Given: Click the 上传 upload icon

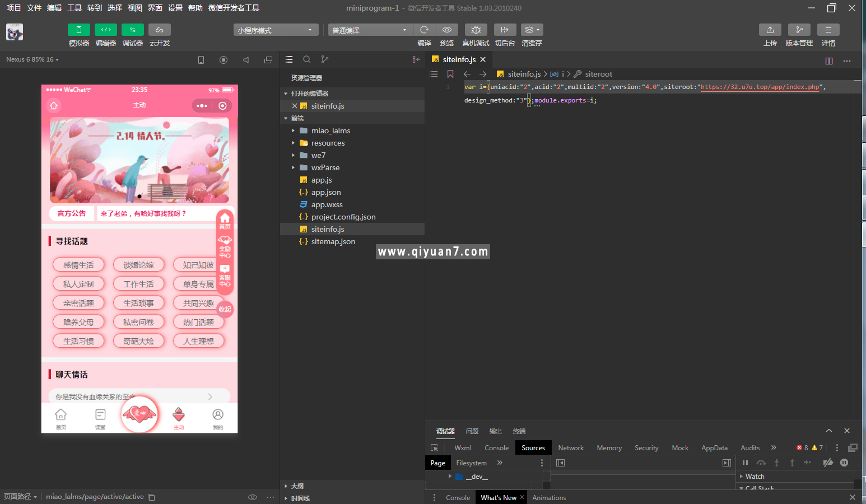Looking at the screenshot, I should point(770,30).
